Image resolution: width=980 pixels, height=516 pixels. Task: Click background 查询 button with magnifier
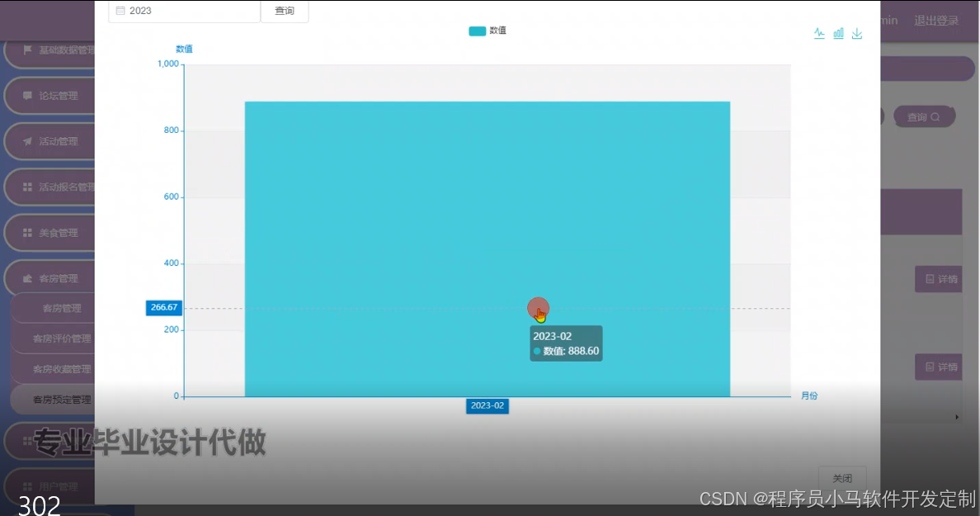tap(924, 117)
